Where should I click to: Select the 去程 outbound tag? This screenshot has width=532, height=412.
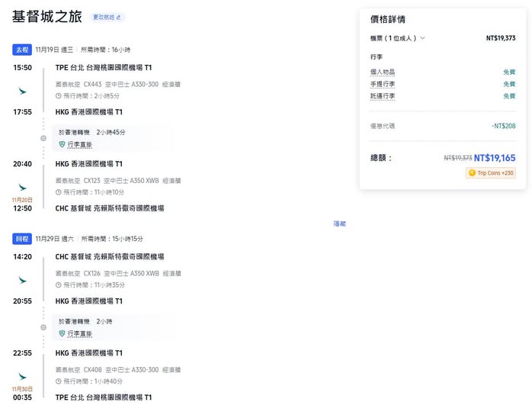[x=22, y=50]
